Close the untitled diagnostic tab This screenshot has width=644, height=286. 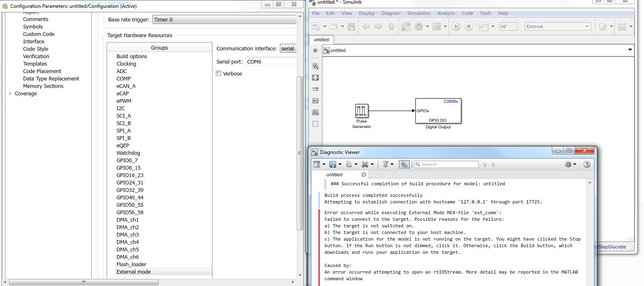pyautogui.click(x=364, y=175)
